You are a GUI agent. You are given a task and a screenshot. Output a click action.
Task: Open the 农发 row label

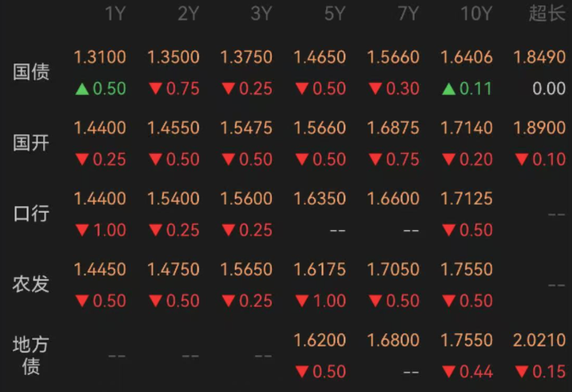pos(31,284)
